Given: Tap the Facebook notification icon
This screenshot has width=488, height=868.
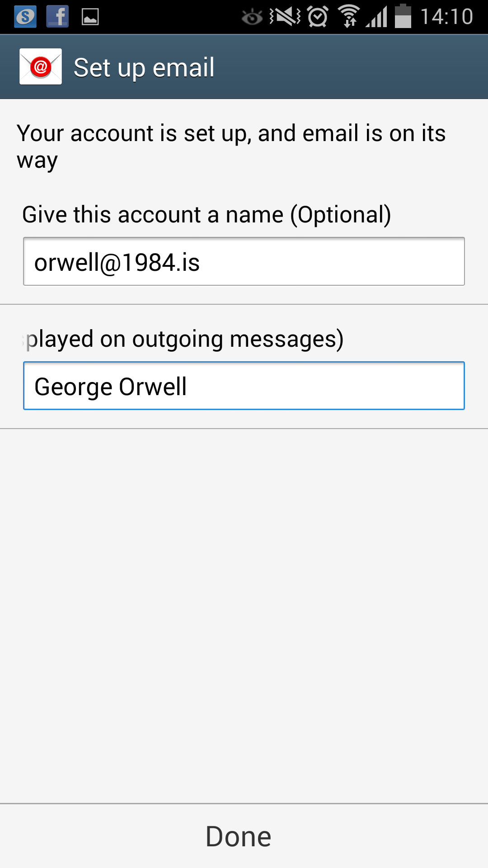Looking at the screenshot, I should tap(57, 17).
